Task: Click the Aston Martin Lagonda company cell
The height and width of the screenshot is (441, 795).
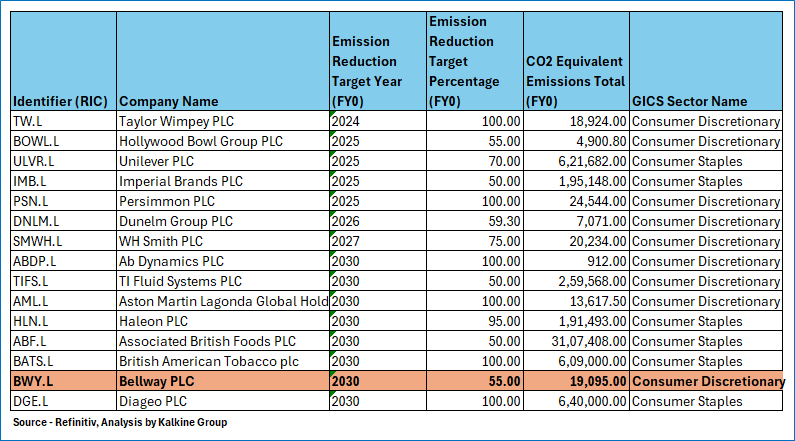Action: pos(222,301)
